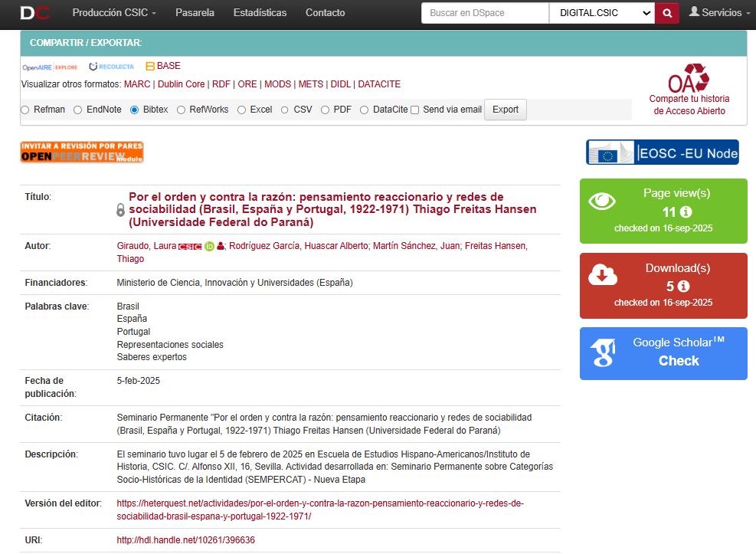
Task: Click the Google Scholar Check button
Action: point(679,361)
